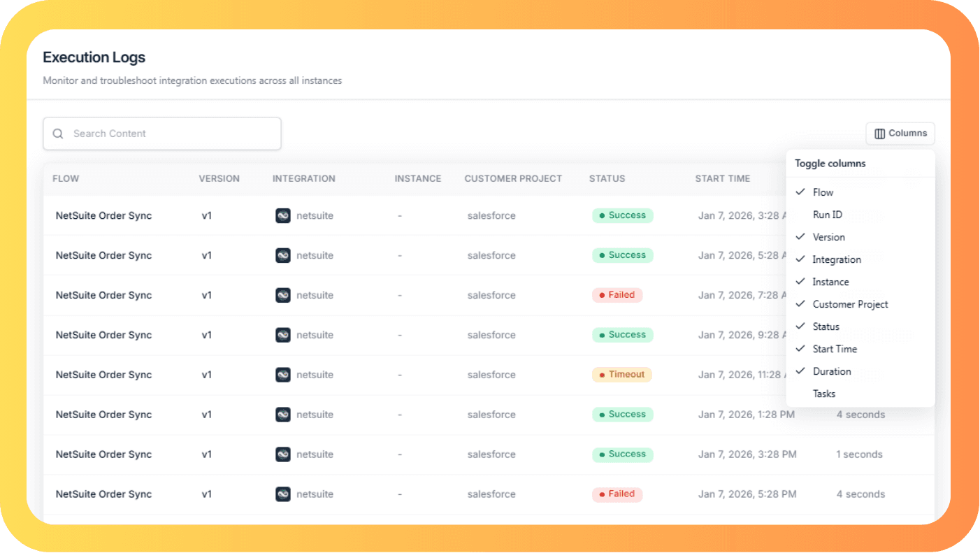Click '4 seconds' duration in the 5:28 PM row
The image size is (980, 553).
coord(860,494)
